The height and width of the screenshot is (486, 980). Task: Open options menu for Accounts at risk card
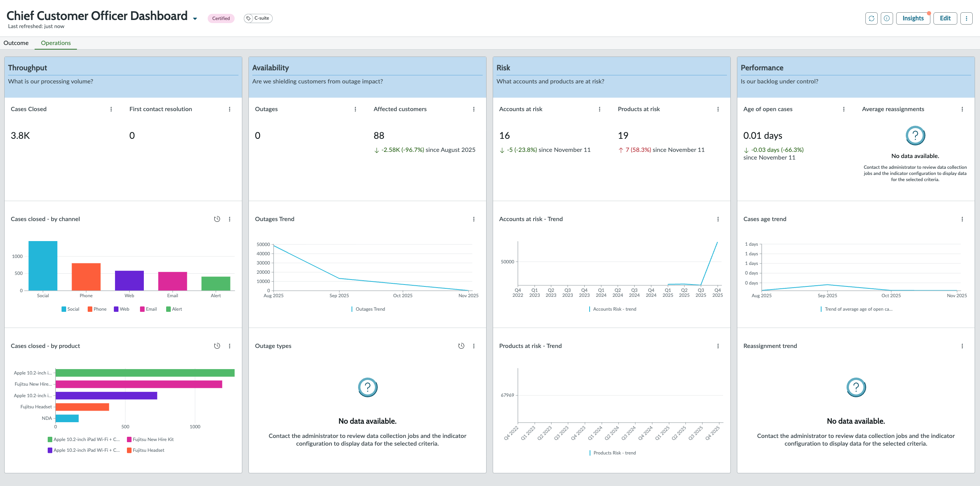tap(600, 109)
